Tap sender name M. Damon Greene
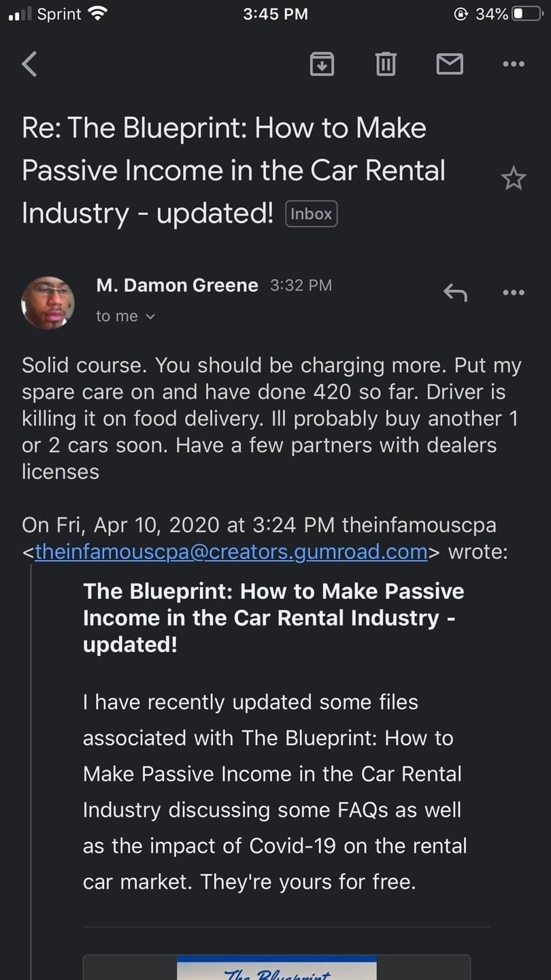This screenshot has width=551, height=980. (177, 285)
